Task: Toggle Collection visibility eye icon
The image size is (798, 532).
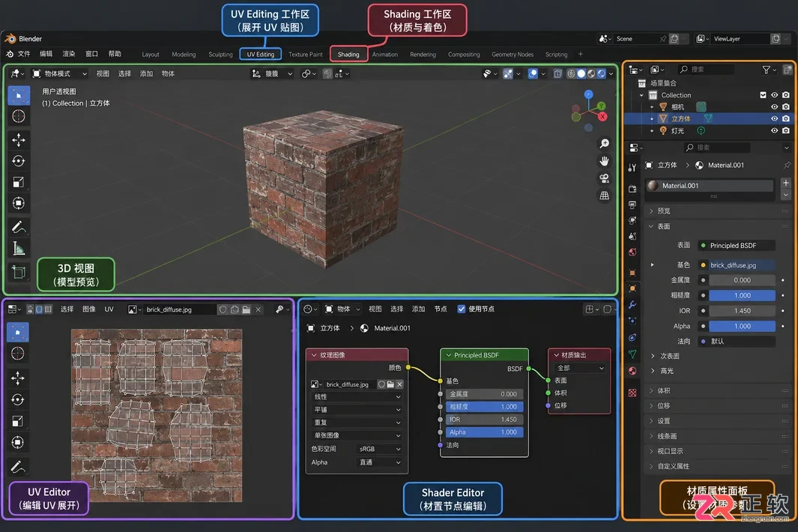Action: tap(774, 95)
